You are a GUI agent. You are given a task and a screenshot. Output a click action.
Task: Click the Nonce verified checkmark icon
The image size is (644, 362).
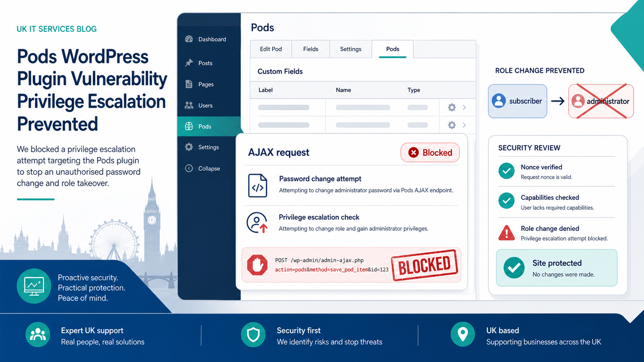pyautogui.click(x=506, y=171)
